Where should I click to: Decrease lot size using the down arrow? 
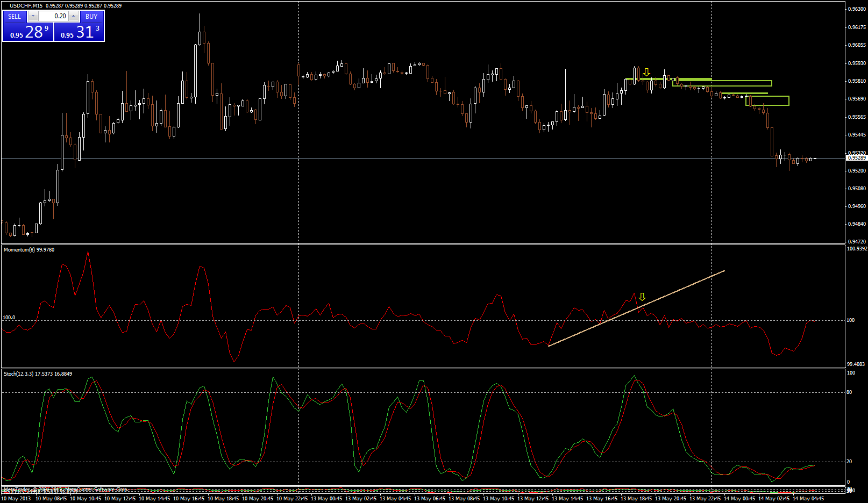(33, 17)
